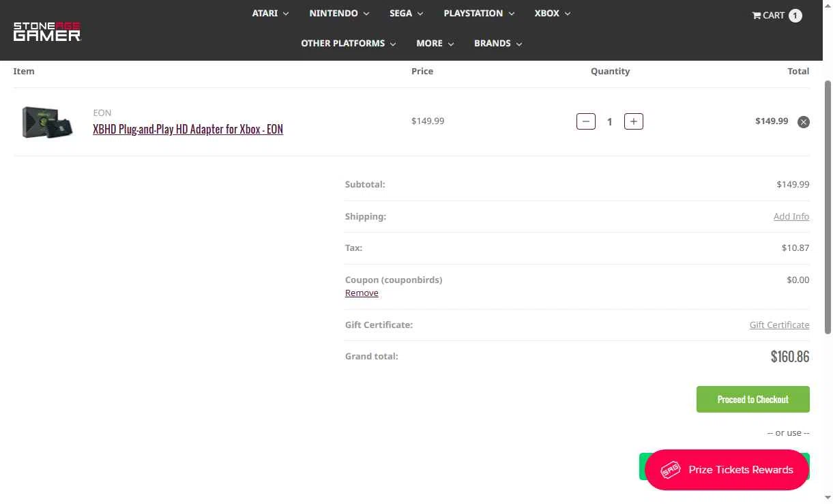The height and width of the screenshot is (504, 833).
Task: Expand the Other Platforms menu
Action: pyautogui.click(x=349, y=43)
